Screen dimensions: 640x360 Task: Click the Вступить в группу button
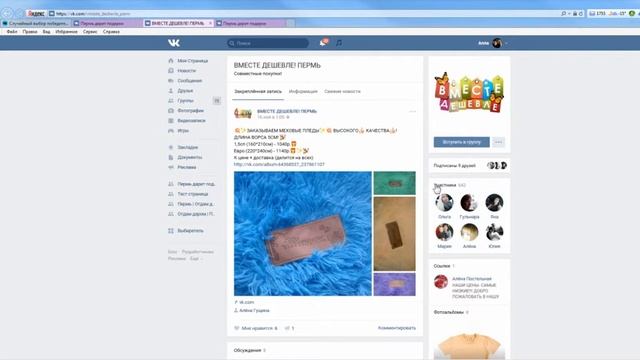click(x=462, y=142)
